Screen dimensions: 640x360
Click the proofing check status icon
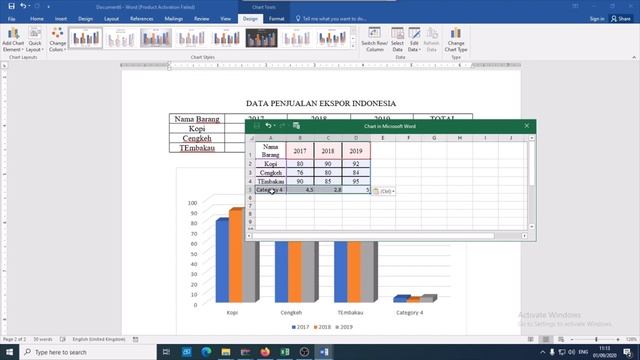click(63, 339)
